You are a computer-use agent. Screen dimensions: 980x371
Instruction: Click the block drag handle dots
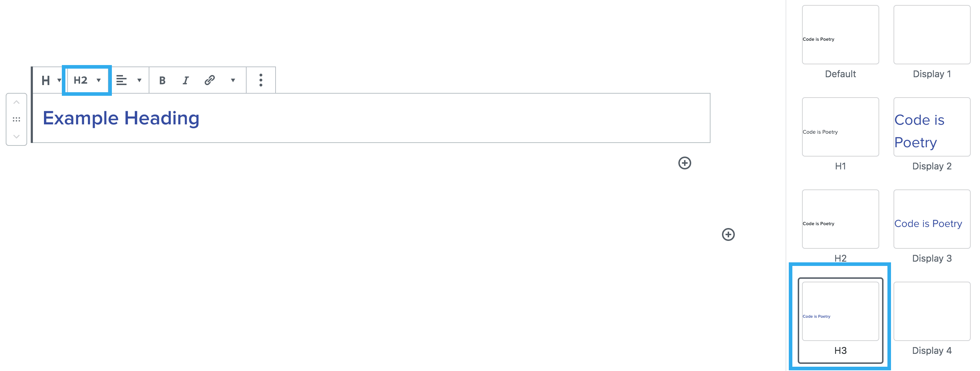pyautogui.click(x=16, y=119)
